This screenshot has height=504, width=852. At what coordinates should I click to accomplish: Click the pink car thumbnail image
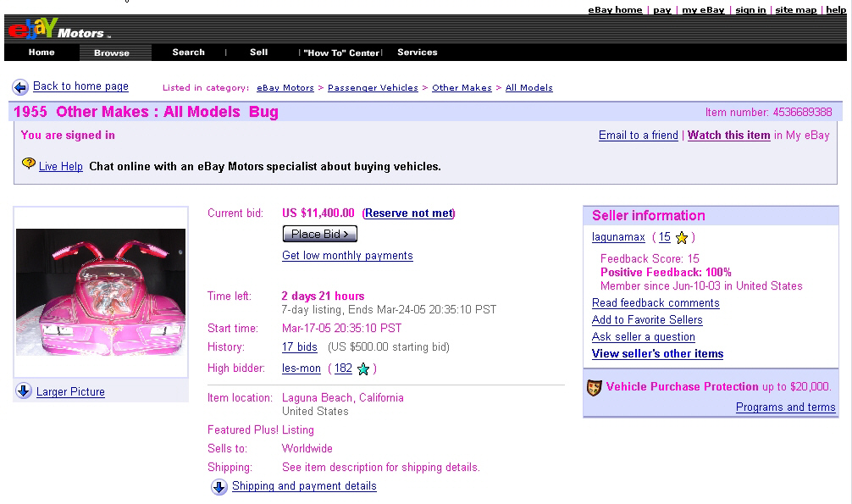tap(101, 291)
